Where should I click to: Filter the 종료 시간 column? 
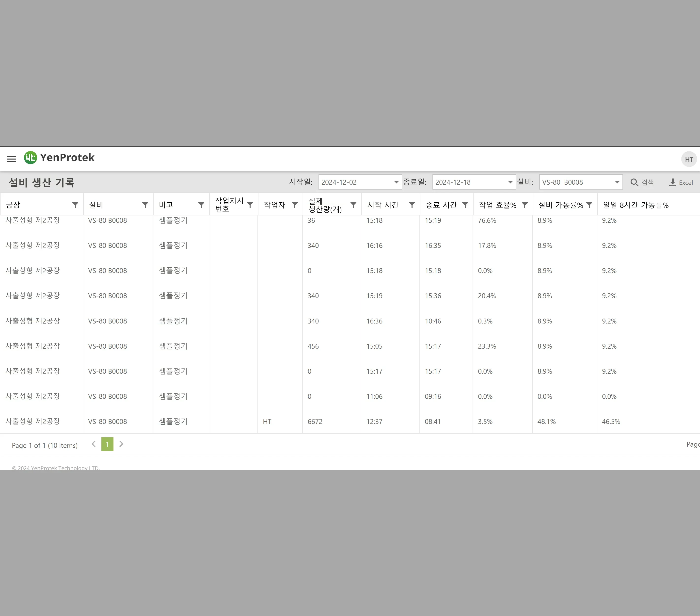tap(465, 205)
